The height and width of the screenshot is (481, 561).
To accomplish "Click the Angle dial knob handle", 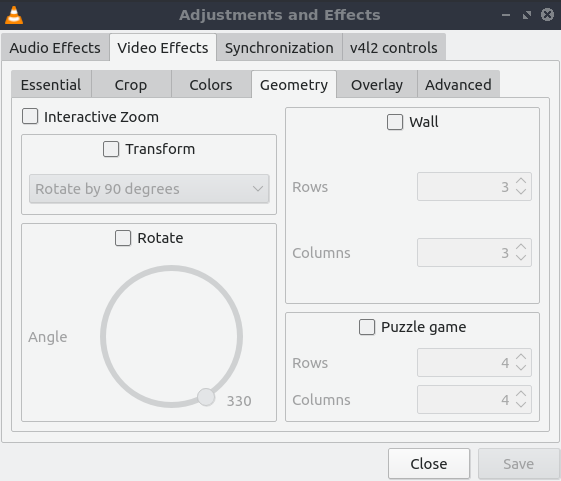I will click(x=206, y=397).
